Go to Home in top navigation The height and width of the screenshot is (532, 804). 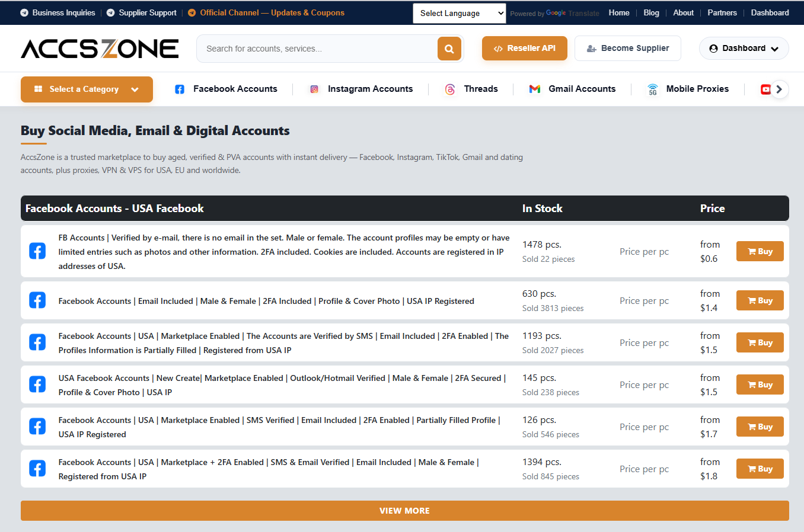(x=619, y=12)
